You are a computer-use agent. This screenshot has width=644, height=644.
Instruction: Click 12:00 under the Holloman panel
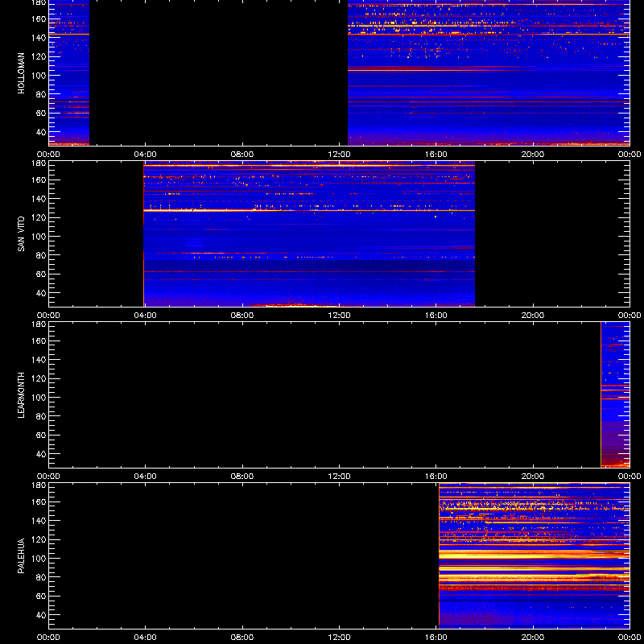[x=339, y=155]
